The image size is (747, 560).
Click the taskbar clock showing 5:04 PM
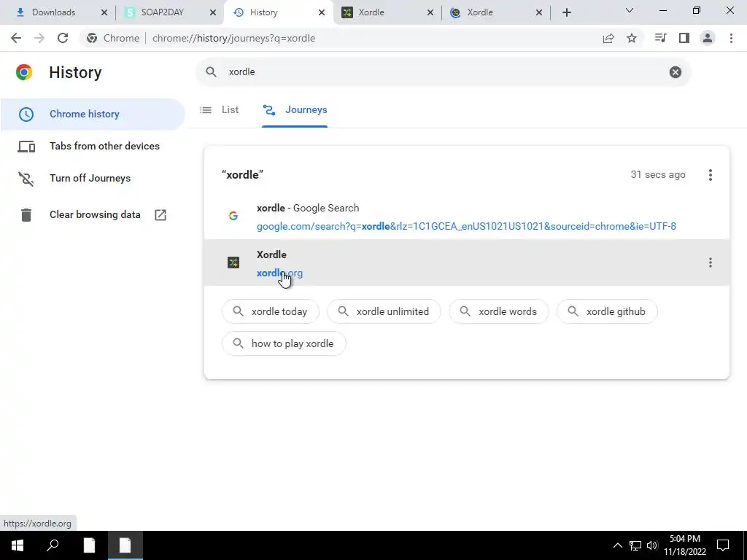(x=684, y=545)
